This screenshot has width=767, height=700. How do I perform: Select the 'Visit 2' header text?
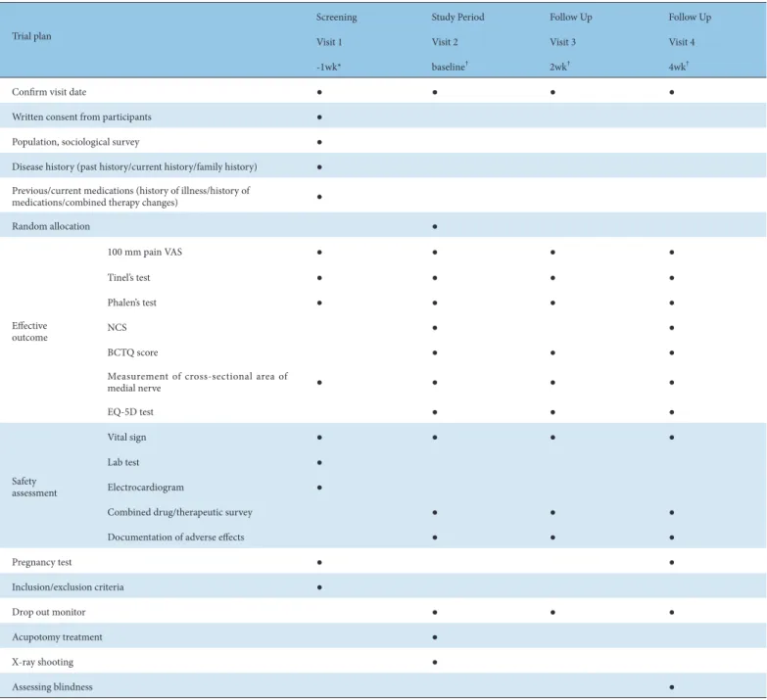tap(445, 42)
